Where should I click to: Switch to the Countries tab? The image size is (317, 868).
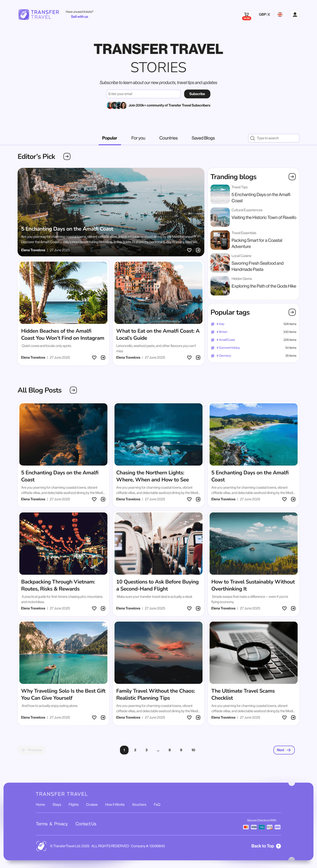click(x=168, y=138)
